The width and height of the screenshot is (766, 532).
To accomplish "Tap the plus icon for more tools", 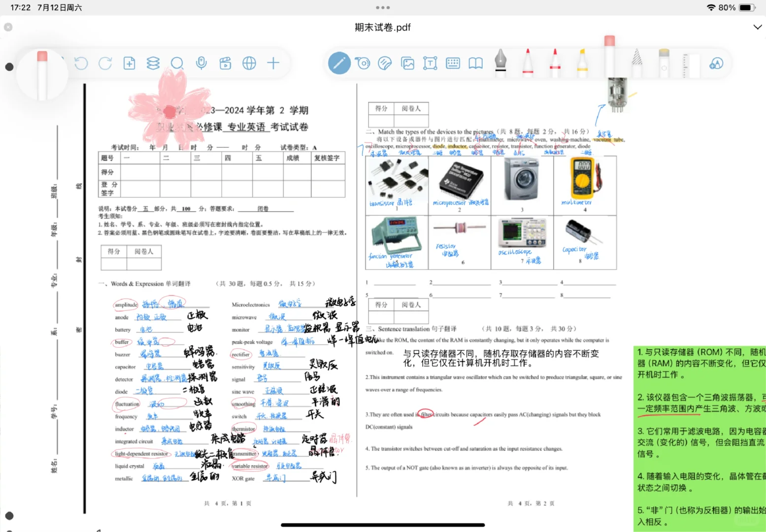I will (273, 63).
